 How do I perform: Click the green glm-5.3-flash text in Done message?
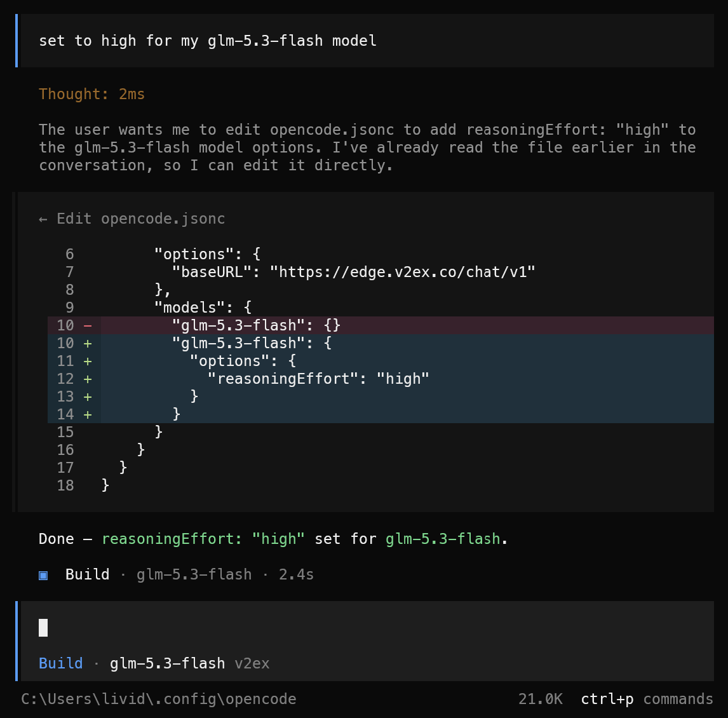(443, 539)
